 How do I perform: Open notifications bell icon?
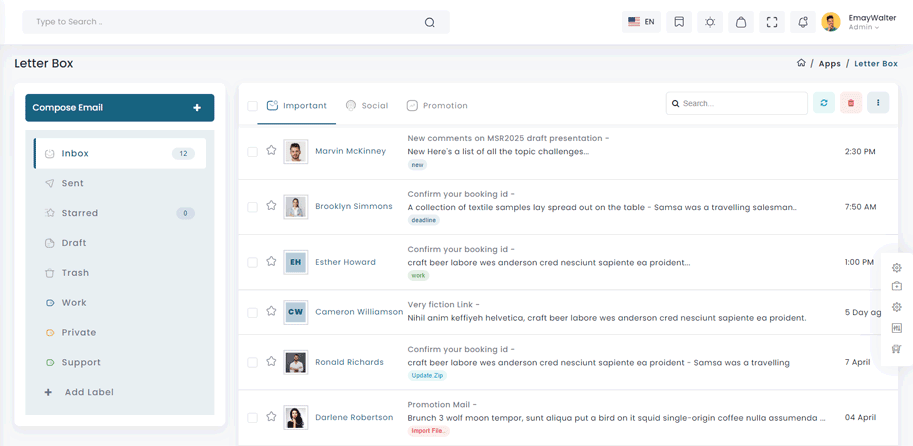[803, 22]
